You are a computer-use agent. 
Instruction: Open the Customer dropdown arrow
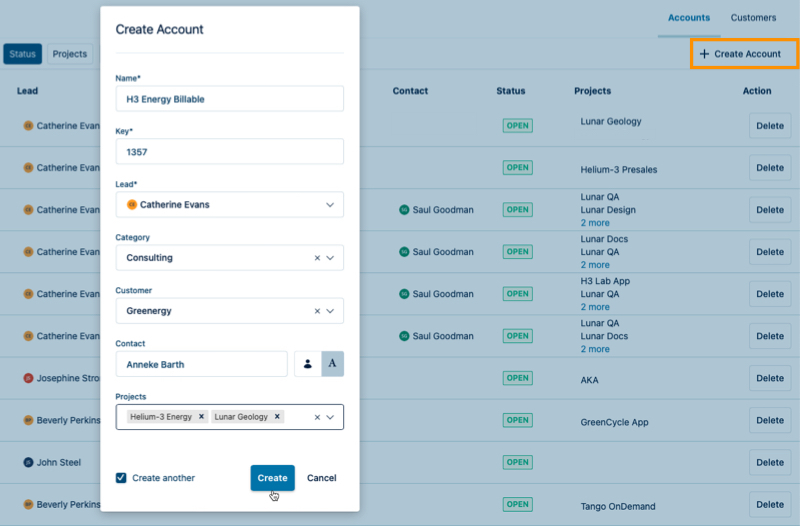coord(331,311)
